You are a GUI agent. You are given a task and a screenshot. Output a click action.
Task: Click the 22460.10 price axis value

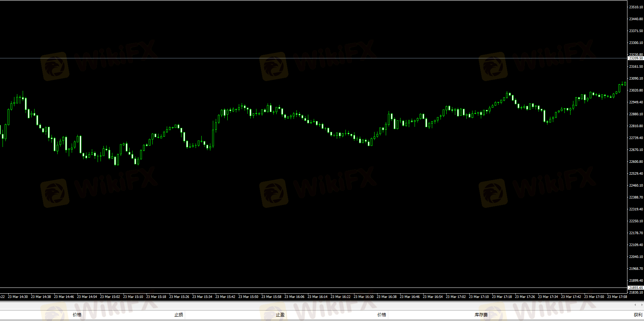point(636,186)
